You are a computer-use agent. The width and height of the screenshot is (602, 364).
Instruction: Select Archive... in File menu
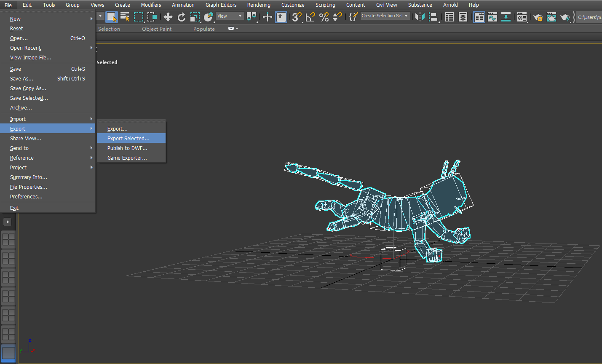click(48, 107)
